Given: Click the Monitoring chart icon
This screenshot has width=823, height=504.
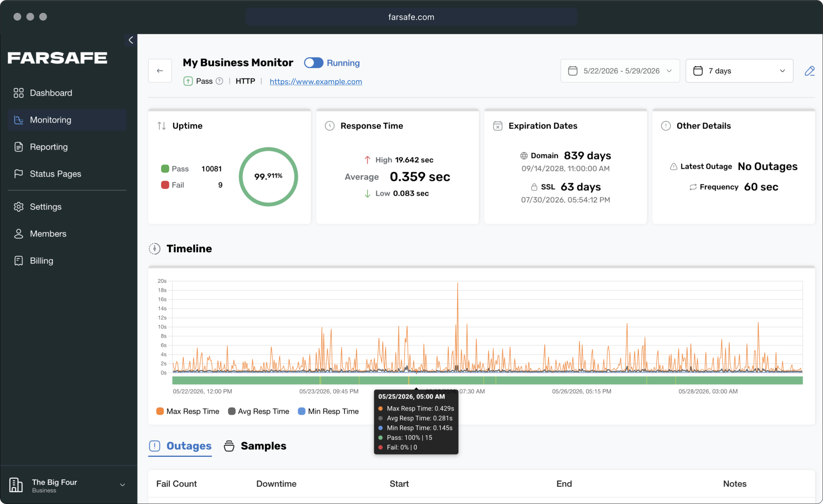Looking at the screenshot, I should [18, 120].
